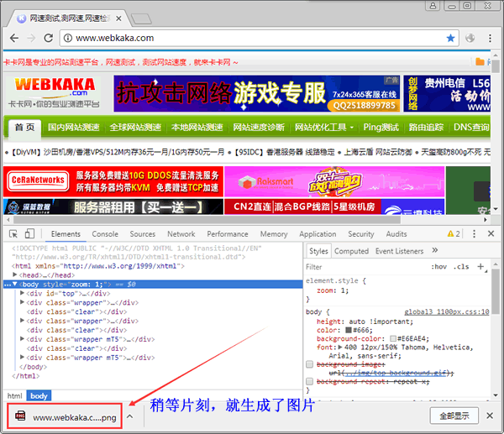Reload the page with the refresh icon
This screenshot has width=504, height=434.
(49, 39)
